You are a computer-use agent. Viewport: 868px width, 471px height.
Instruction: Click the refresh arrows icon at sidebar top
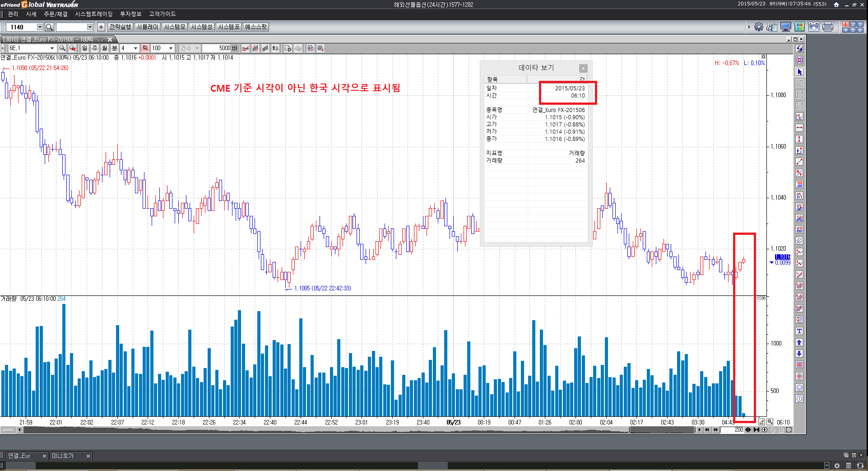point(799,49)
